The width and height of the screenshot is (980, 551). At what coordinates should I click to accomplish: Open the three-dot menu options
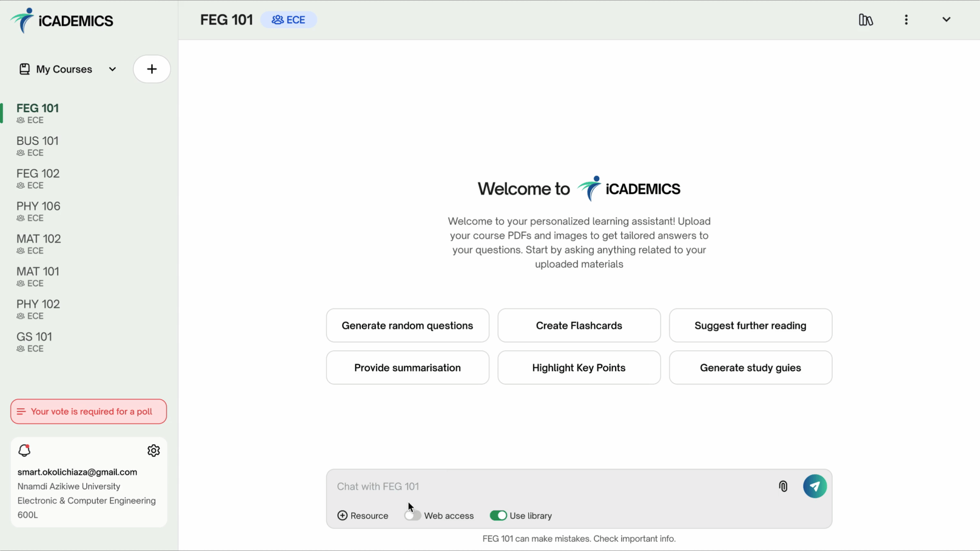pos(906,19)
